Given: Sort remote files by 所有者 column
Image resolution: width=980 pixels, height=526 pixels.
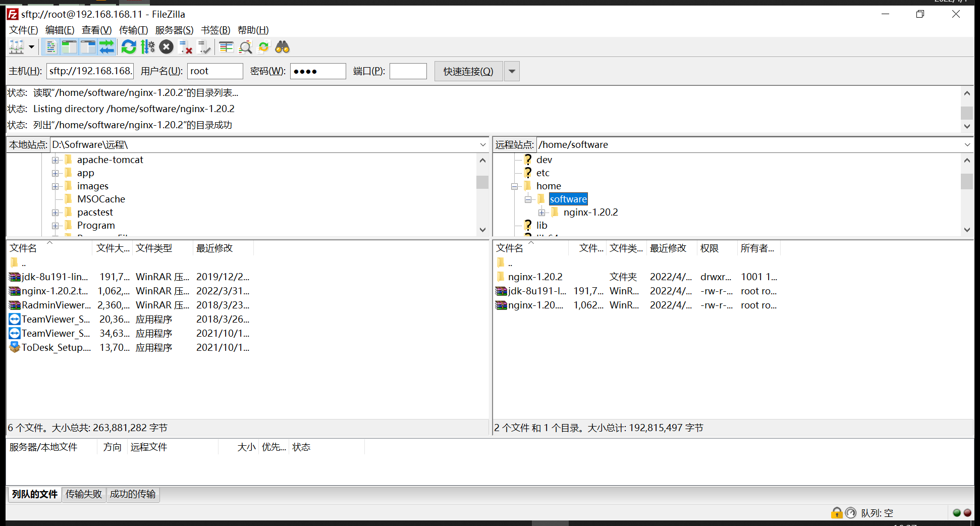Looking at the screenshot, I should pyautogui.click(x=758, y=248).
